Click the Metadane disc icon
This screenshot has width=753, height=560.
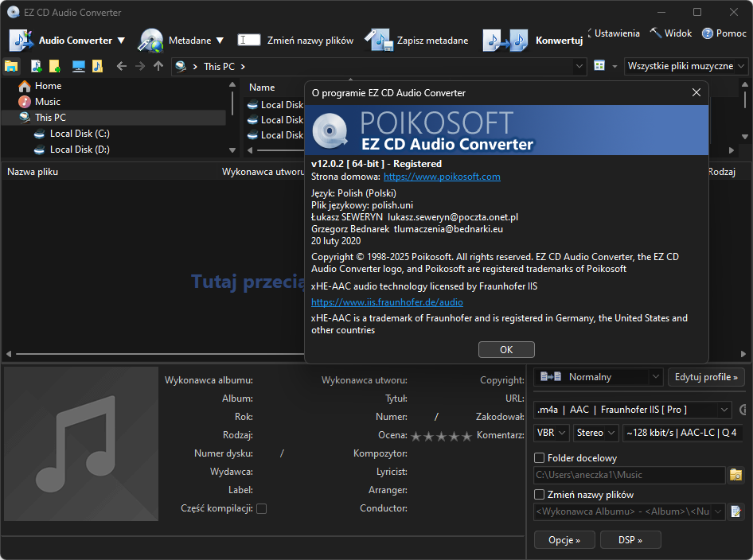pyautogui.click(x=150, y=41)
